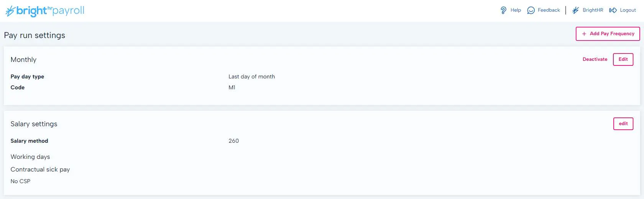Click the Help question mark icon

503,10
